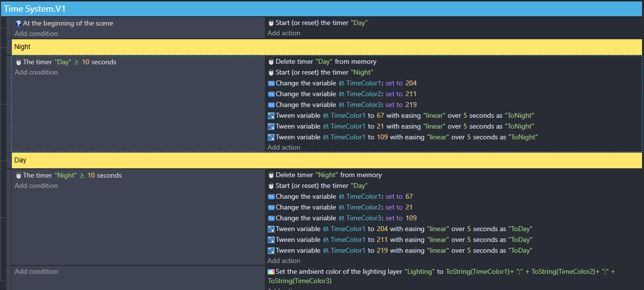The image size is (644, 290).
Task: Click variable icon on 'TimeColor1: set to 204' action
Action: coord(271,83)
